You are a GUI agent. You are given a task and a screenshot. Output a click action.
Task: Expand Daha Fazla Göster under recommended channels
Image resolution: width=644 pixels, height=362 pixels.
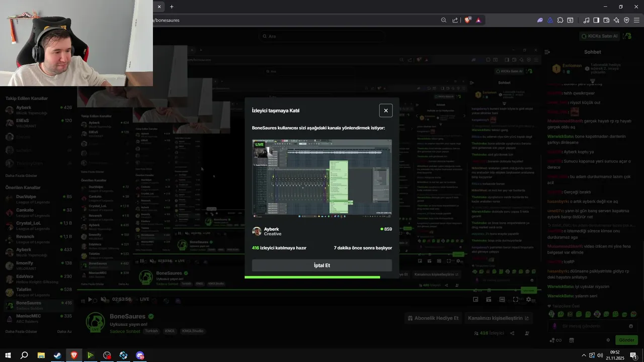pyautogui.click(x=21, y=331)
